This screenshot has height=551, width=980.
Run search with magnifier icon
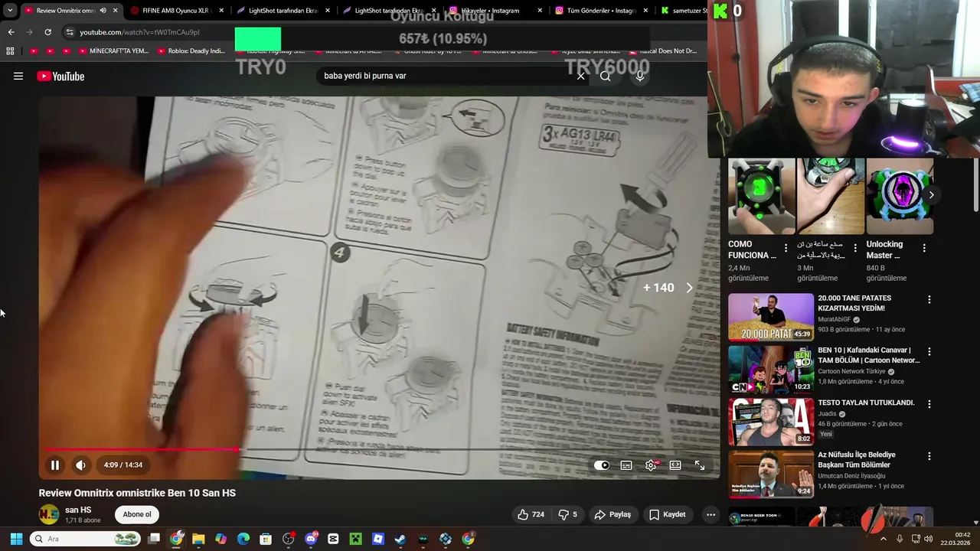coord(606,76)
